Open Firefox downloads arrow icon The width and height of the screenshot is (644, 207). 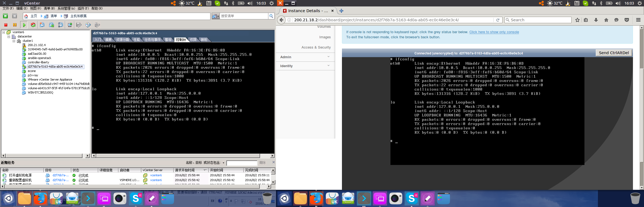(596, 20)
